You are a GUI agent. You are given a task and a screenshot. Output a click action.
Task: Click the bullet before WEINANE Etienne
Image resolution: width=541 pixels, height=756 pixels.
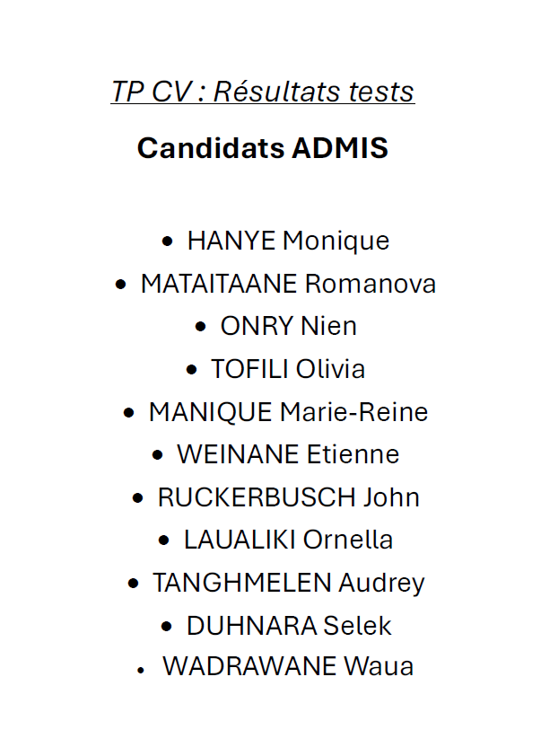[158, 455]
